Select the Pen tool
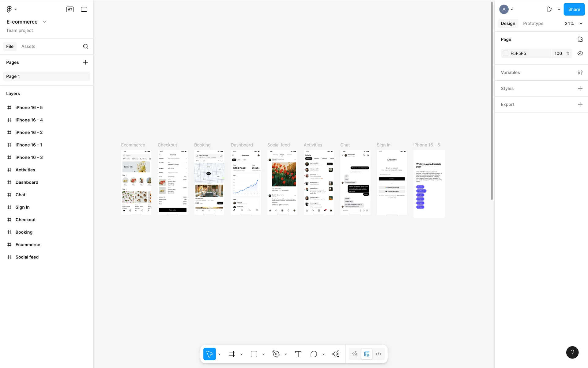Image resolution: width=588 pixels, height=368 pixels. click(x=276, y=354)
